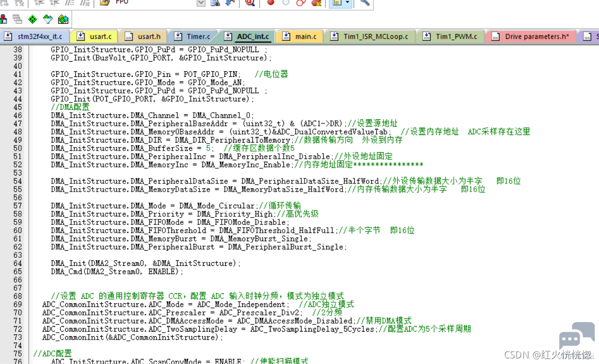
Task: Open Manage Project Items (colored boxes icon)
Action: coord(4,19)
